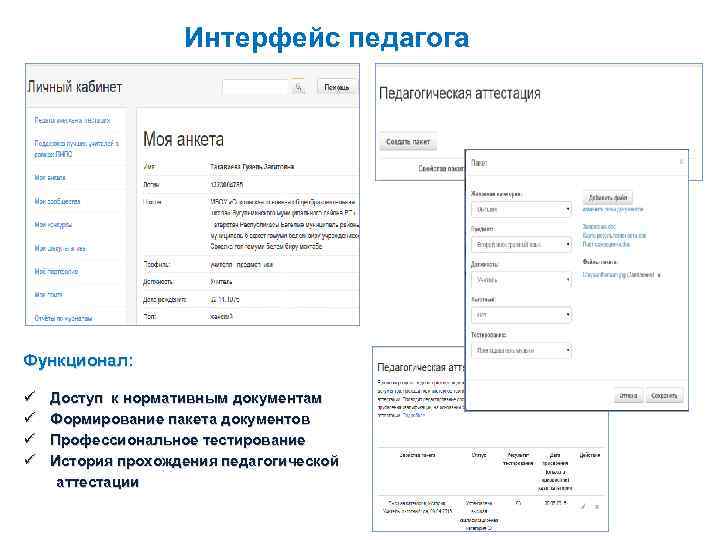Open the Должность dropdown in Пакет dialog
The image size is (720, 540).
coord(521,280)
